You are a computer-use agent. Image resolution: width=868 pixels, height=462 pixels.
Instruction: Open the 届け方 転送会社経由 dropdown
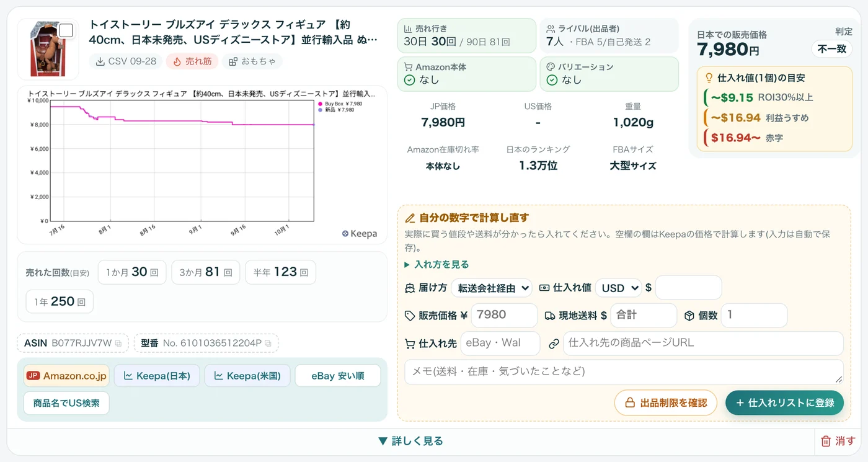491,288
